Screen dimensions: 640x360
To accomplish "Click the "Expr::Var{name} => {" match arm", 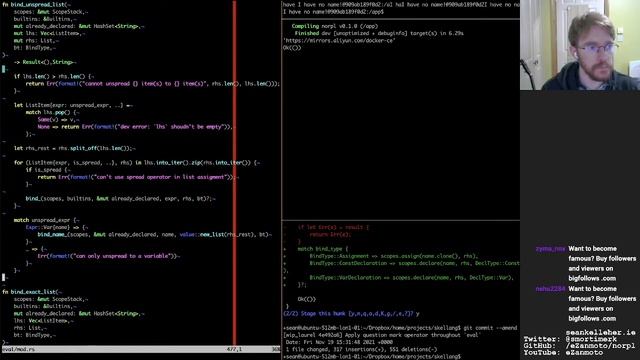I will [x=57, y=227].
